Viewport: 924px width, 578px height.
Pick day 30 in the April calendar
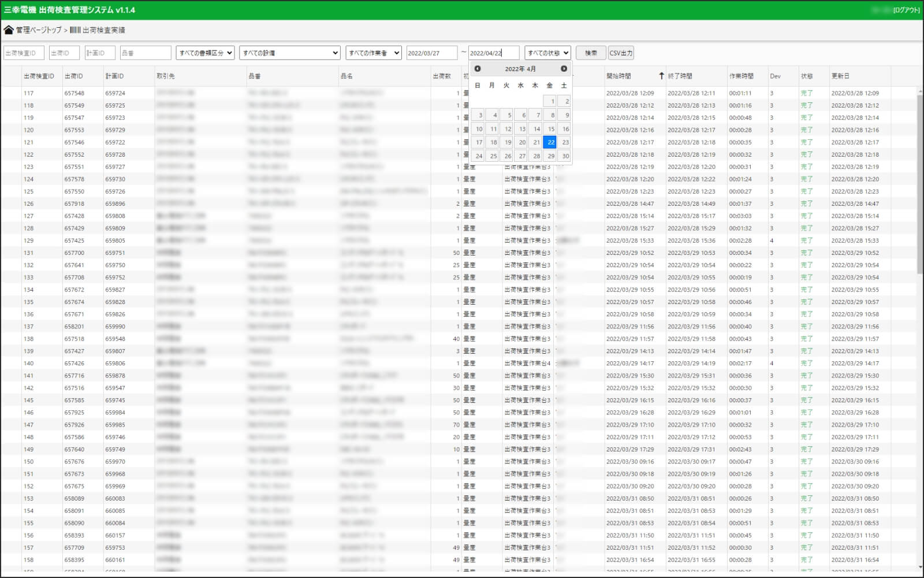[564, 155]
